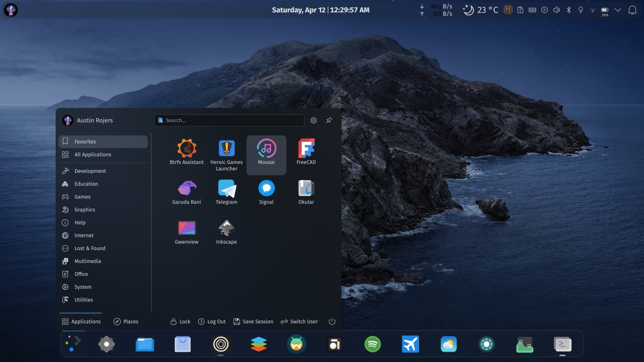Open the green round W-icon app in dock
Screen dimensions: 644x362
(x=297, y=344)
